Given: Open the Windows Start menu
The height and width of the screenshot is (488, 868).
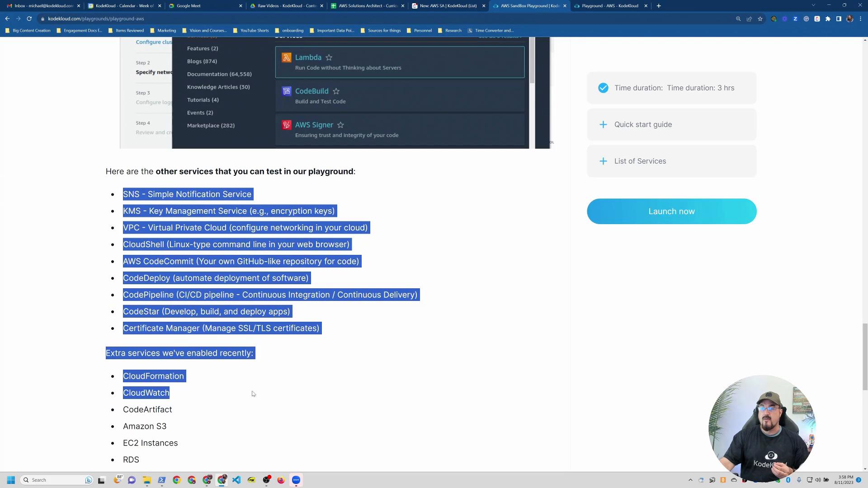Looking at the screenshot, I should (11, 480).
